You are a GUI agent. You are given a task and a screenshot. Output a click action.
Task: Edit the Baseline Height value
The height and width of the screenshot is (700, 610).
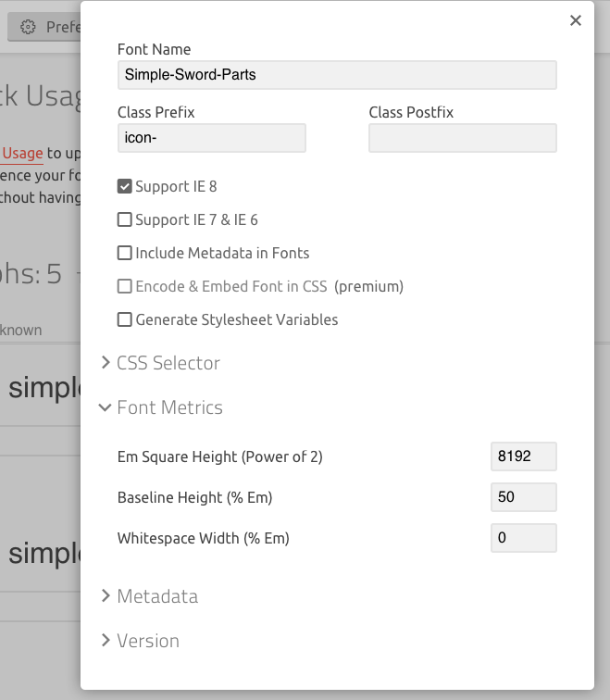(523, 497)
